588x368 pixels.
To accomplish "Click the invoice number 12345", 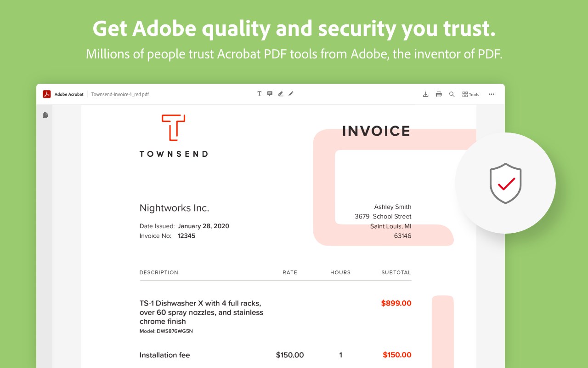I will [x=186, y=236].
